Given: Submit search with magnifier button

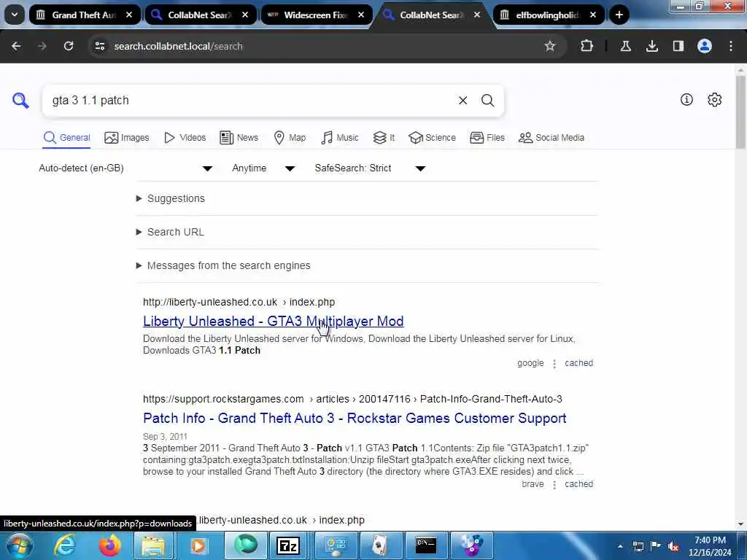Looking at the screenshot, I should (487, 101).
